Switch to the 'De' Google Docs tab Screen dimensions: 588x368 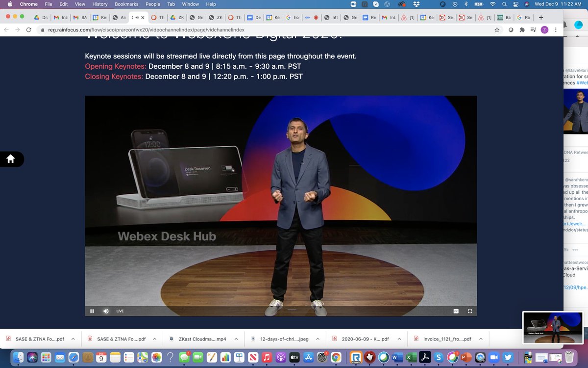(x=254, y=17)
